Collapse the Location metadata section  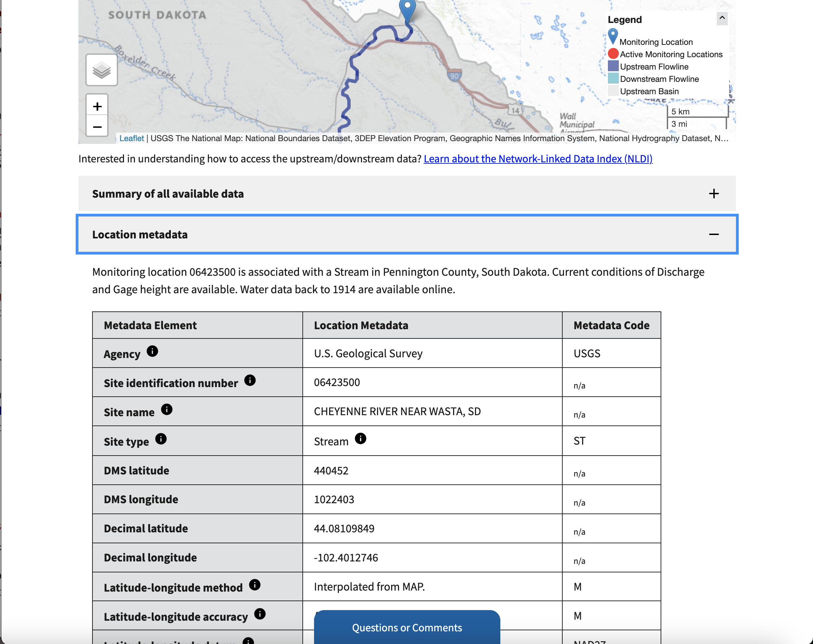(x=407, y=234)
